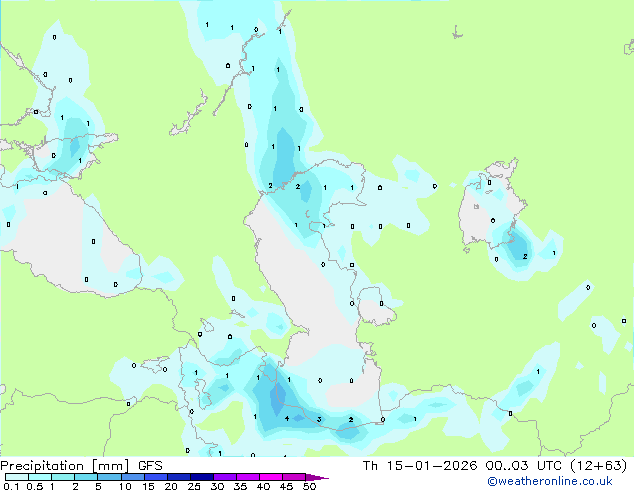Click the '50' legend label
The image size is (634, 490).
pyautogui.click(x=309, y=486)
